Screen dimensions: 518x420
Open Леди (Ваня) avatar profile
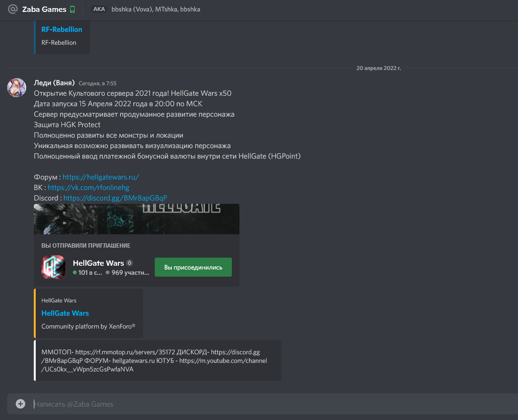17,88
